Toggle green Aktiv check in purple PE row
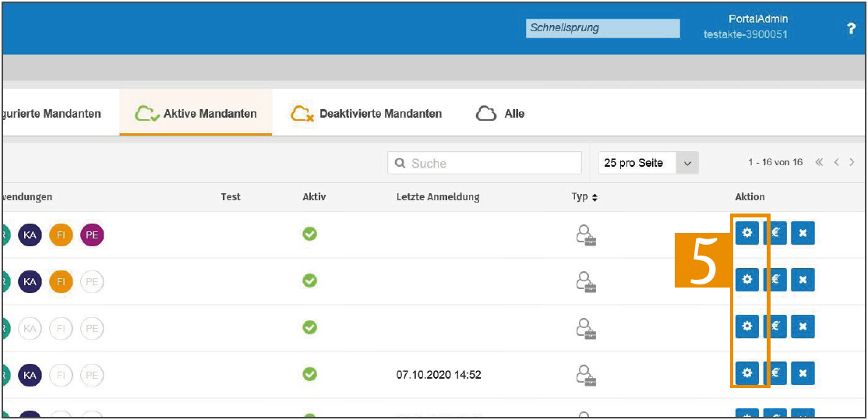The image size is (868, 420). 310,234
